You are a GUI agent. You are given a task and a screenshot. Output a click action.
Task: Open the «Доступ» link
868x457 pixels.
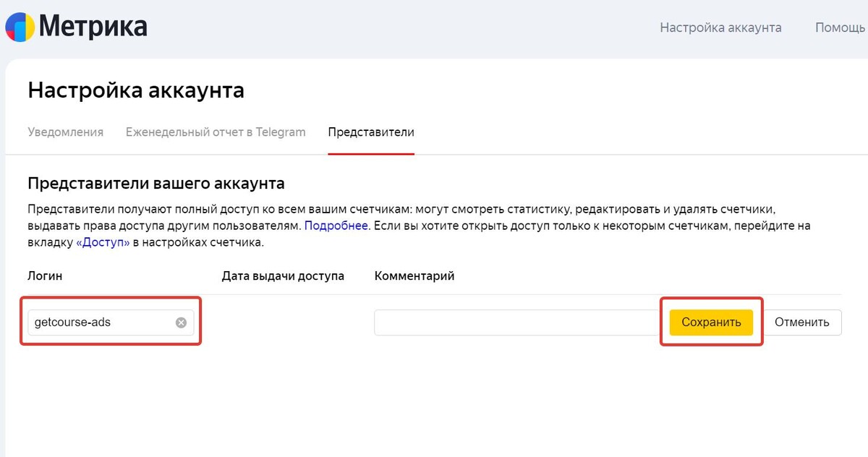(103, 243)
